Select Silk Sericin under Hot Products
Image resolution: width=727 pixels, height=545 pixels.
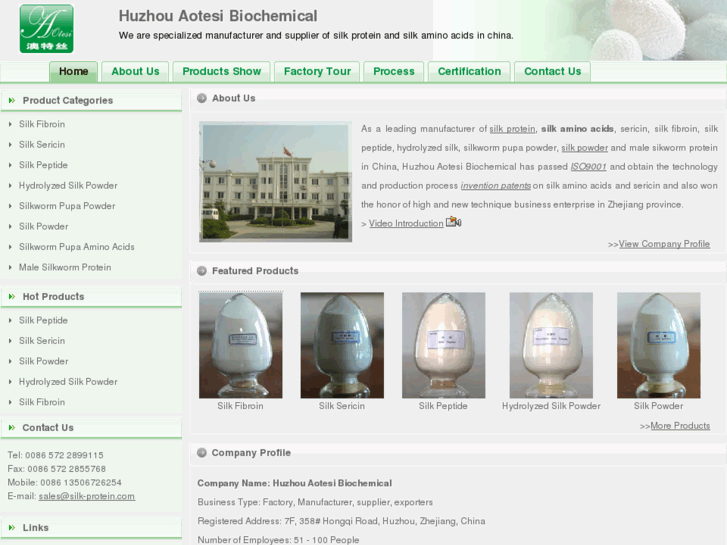click(x=42, y=341)
